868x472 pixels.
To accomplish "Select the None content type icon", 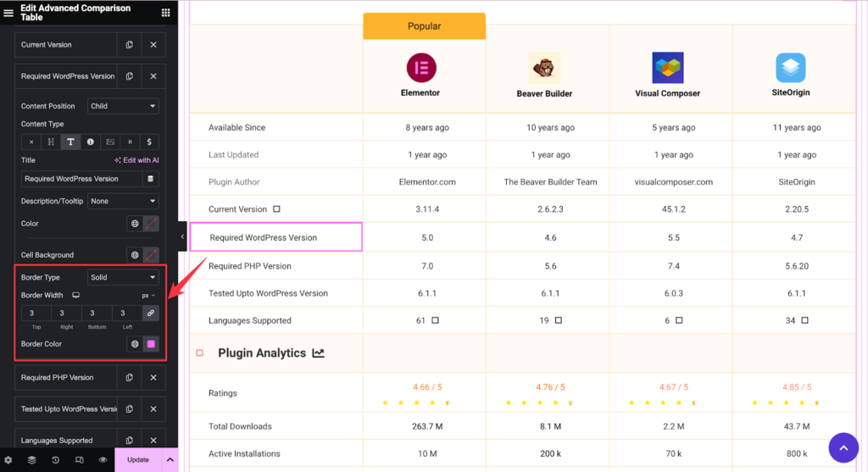I will click(x=31, y=142).
